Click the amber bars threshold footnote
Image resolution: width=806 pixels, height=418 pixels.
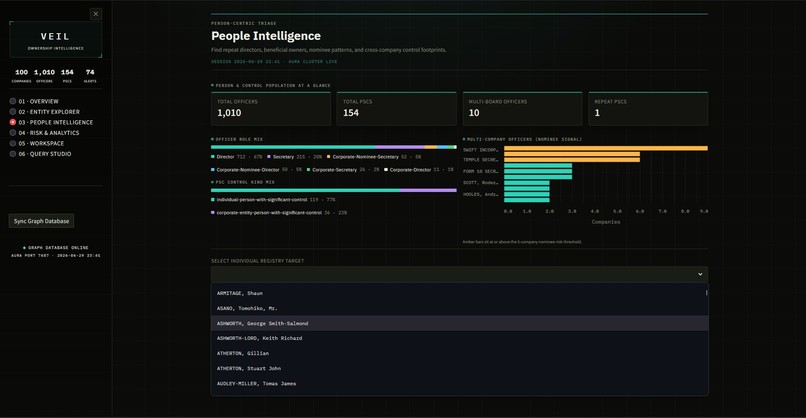tap(522, 242)
